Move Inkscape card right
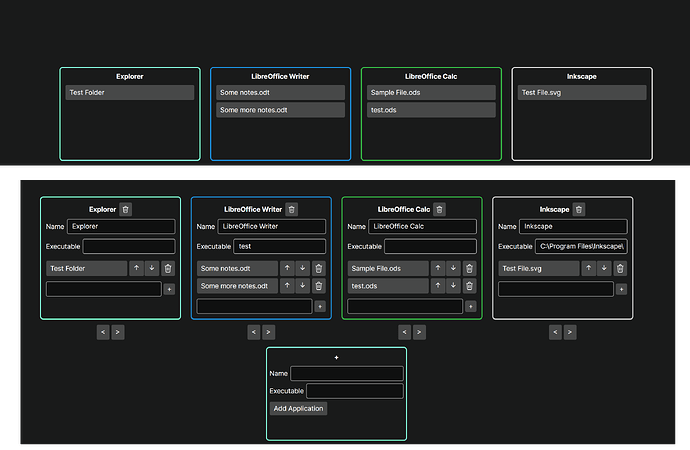Screen dimensions: 690x450 570,332
